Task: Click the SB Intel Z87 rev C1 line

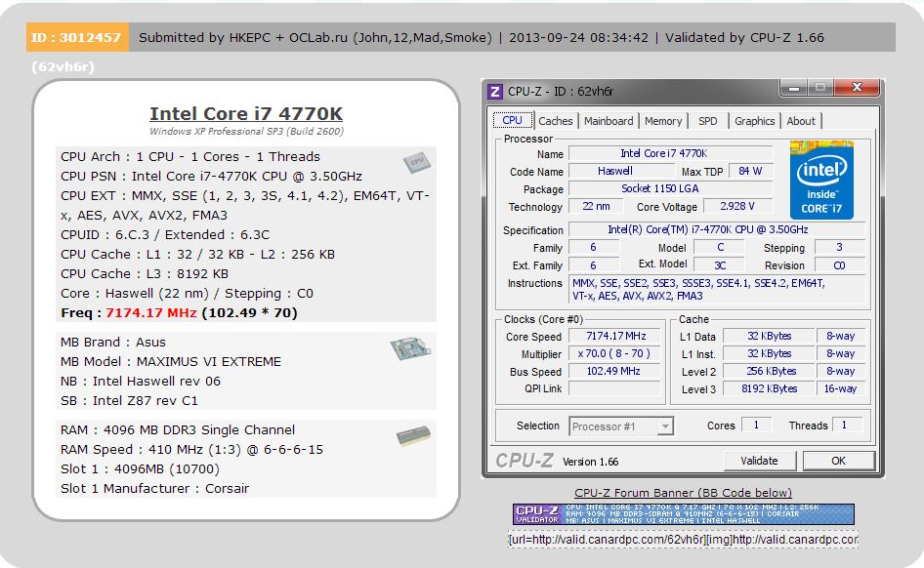Action: [129, 401]
